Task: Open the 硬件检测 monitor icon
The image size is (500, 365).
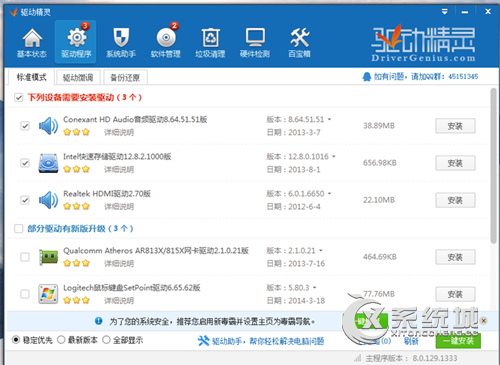Action: click(x=255, y=43)
